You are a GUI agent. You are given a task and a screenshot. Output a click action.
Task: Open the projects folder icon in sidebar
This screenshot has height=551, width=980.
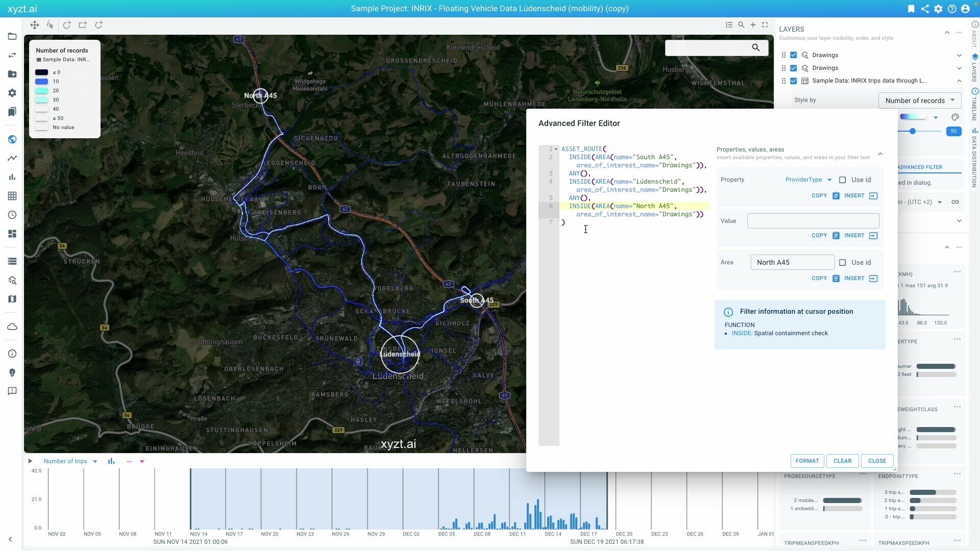[12, 36]
